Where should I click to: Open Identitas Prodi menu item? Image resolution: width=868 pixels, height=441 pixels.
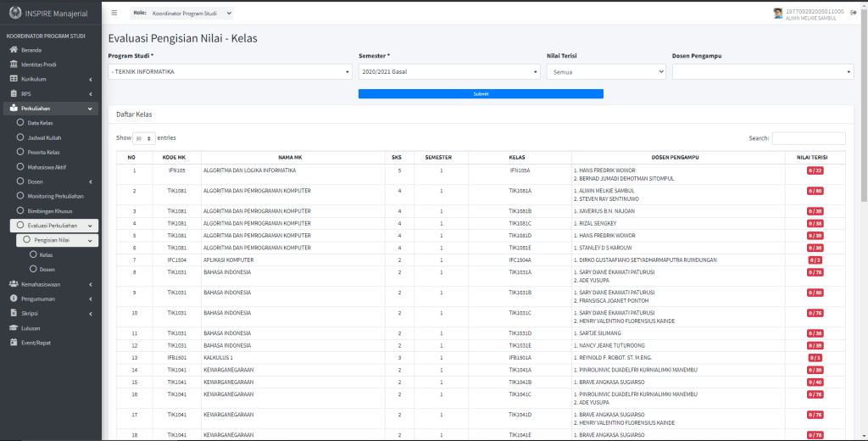(x=51, y=64)
